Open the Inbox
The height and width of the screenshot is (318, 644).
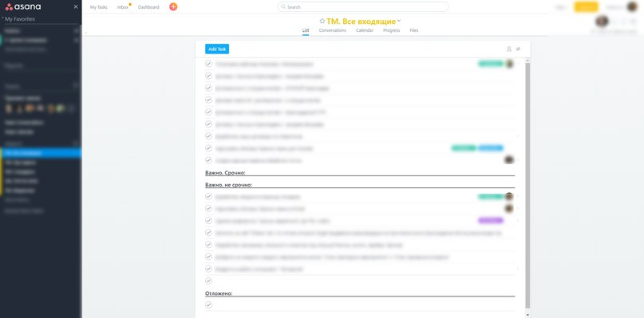(x=123, y=7)
